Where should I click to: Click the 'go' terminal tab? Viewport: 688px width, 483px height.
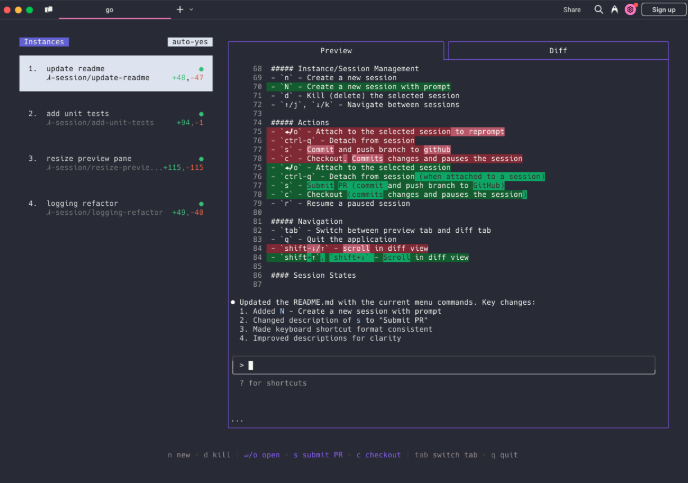coord(109,9)
